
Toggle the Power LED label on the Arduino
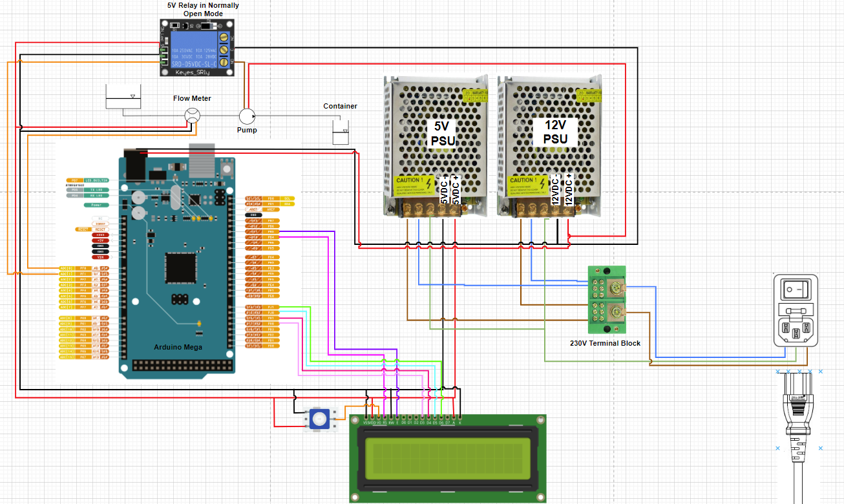[x=95, y=205]
